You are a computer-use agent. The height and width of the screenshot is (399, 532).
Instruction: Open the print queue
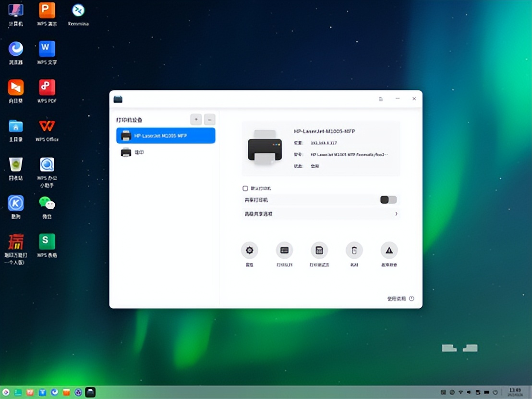(284, 250)
